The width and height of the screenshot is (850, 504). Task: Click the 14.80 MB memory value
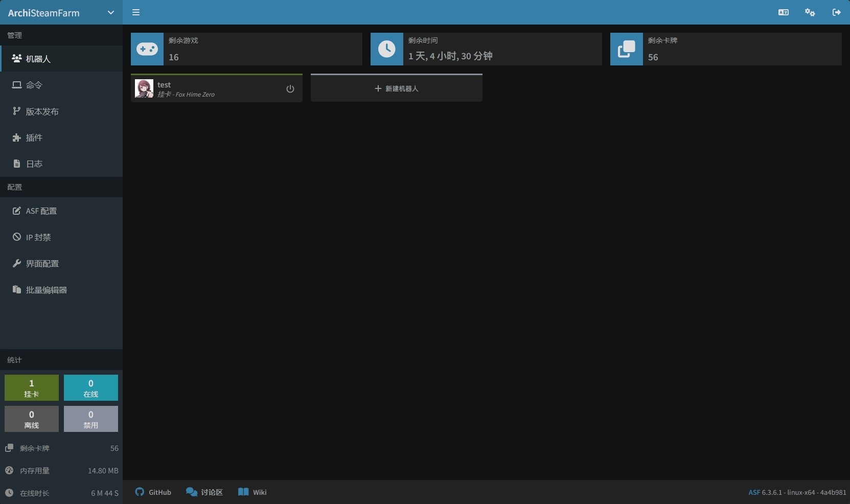click(103, 471)
